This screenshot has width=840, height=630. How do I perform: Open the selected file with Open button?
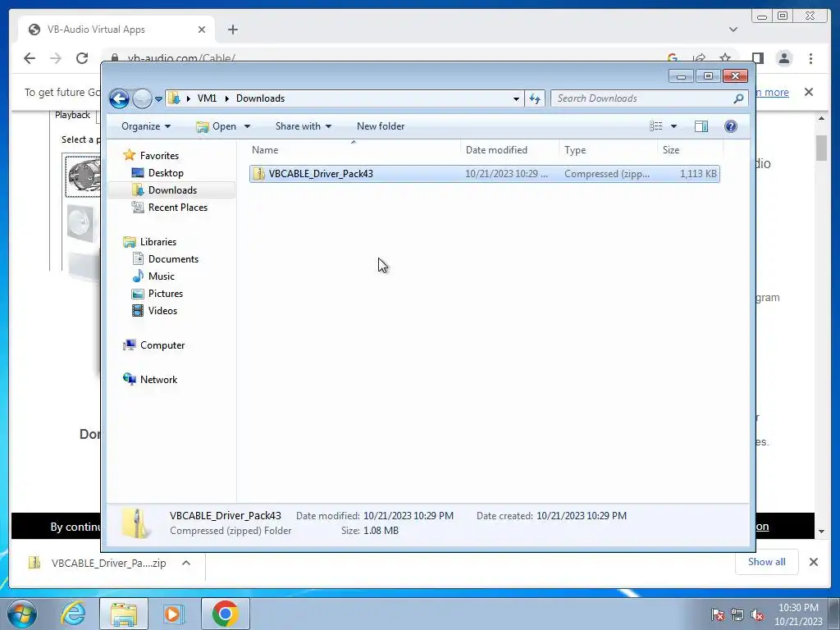217,126
